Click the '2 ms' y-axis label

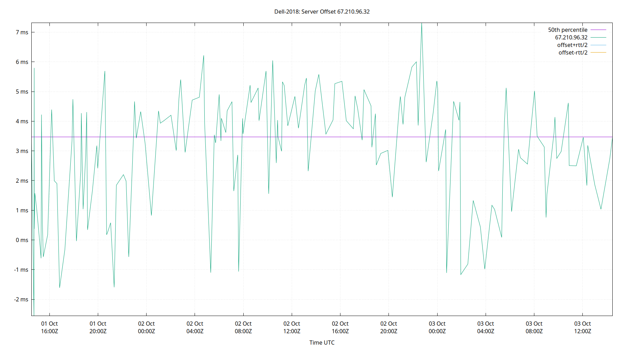pyautogui.click(x=22, y=181)
